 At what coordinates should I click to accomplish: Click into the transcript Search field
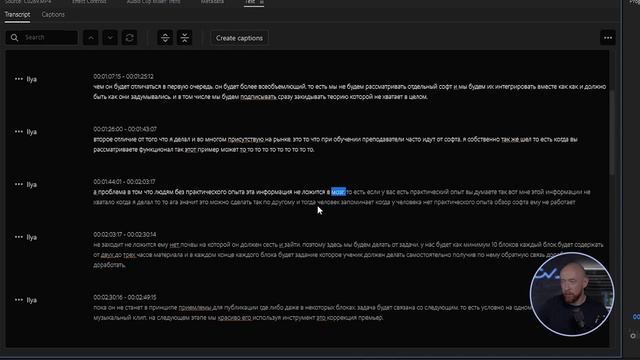coord(42,38)
